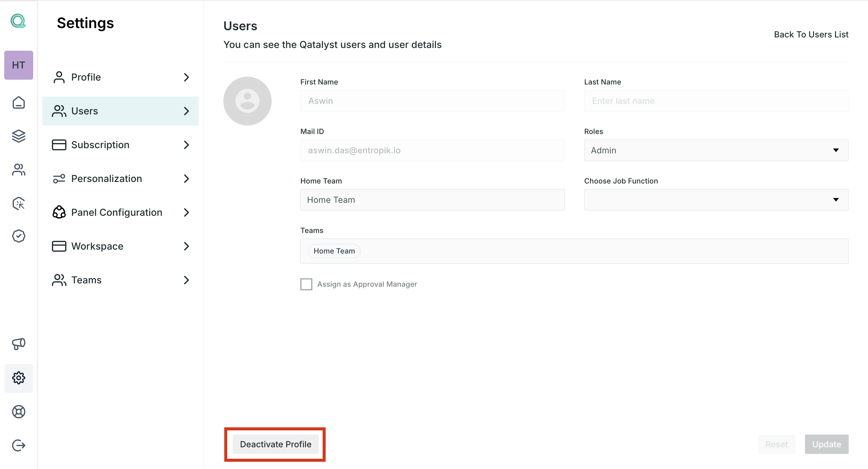Image resolution: width=868 pixels, height=469 pixels.
Task: Open the HT workspace avatar
Action: (18, 65)
